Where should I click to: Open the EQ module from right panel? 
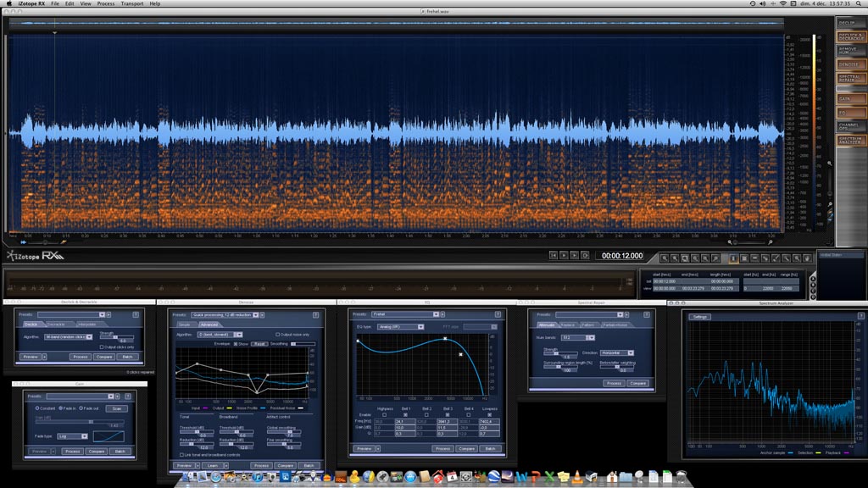click(851, 113)
